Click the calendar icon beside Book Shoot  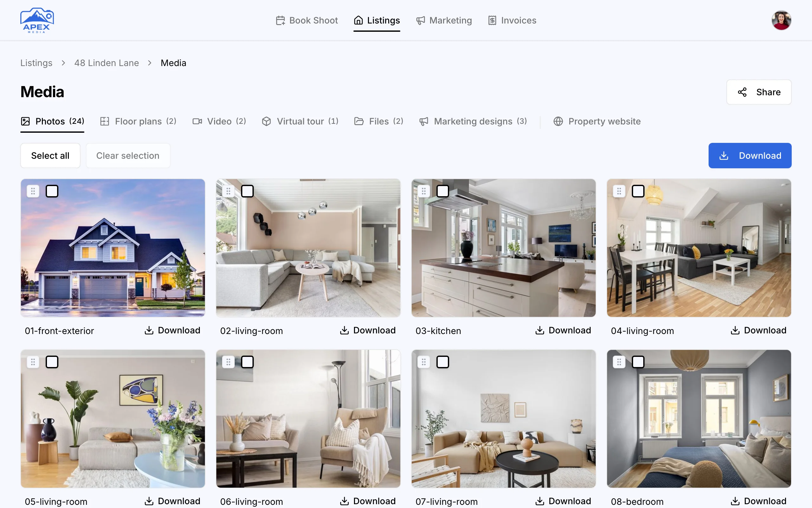[280, 21]
